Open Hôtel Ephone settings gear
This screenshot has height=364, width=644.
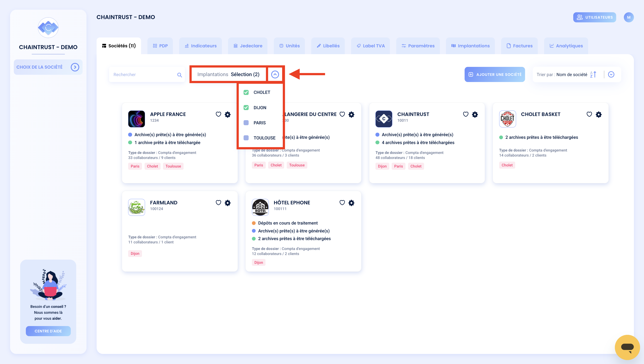tap(351, 203)
